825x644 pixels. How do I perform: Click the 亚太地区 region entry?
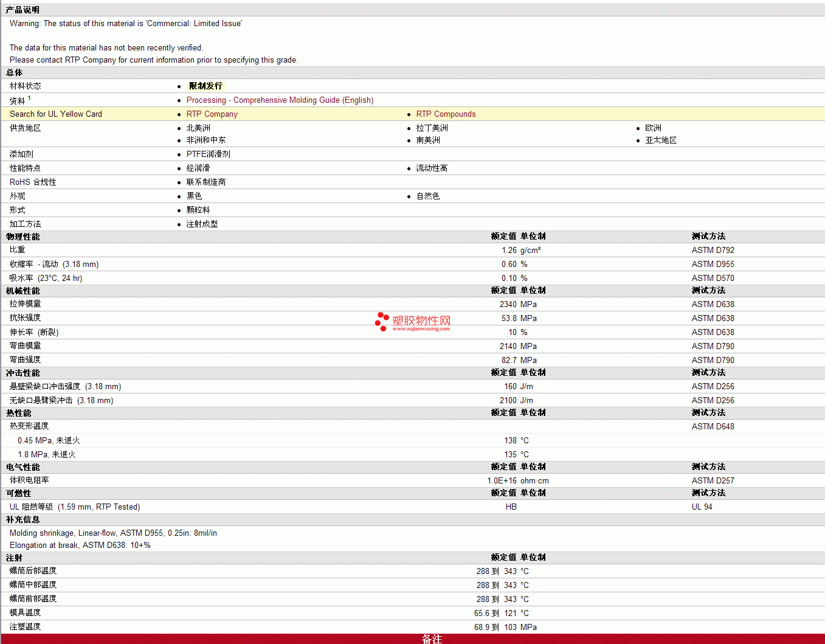tap(661, 140)
